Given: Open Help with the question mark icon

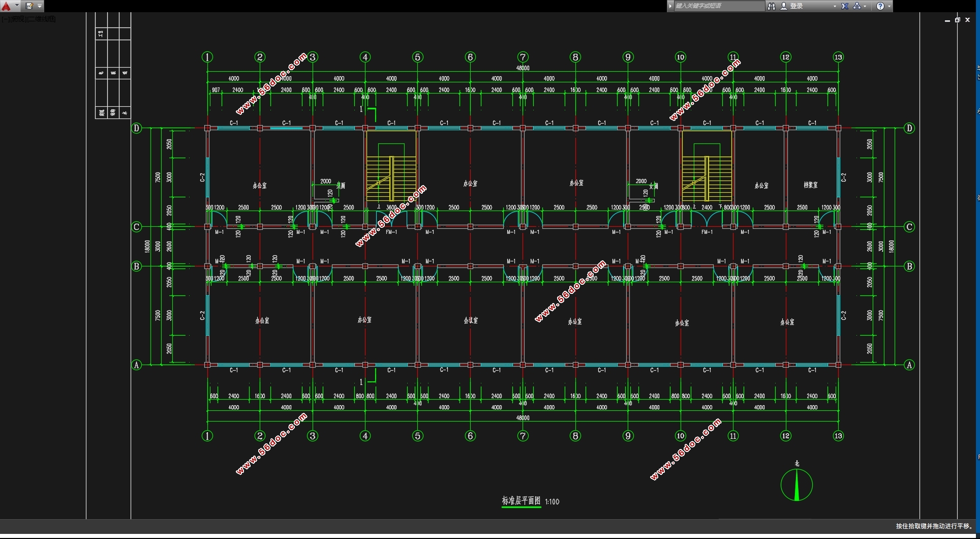Looking at the screenshot, I should tap(880, 6).
